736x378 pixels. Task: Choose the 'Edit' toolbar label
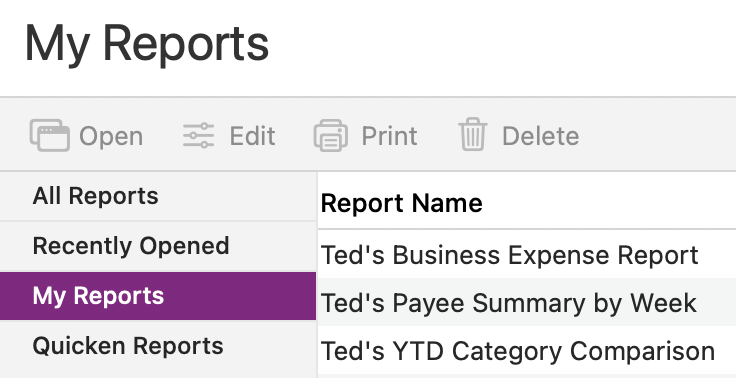coord(252,136)
